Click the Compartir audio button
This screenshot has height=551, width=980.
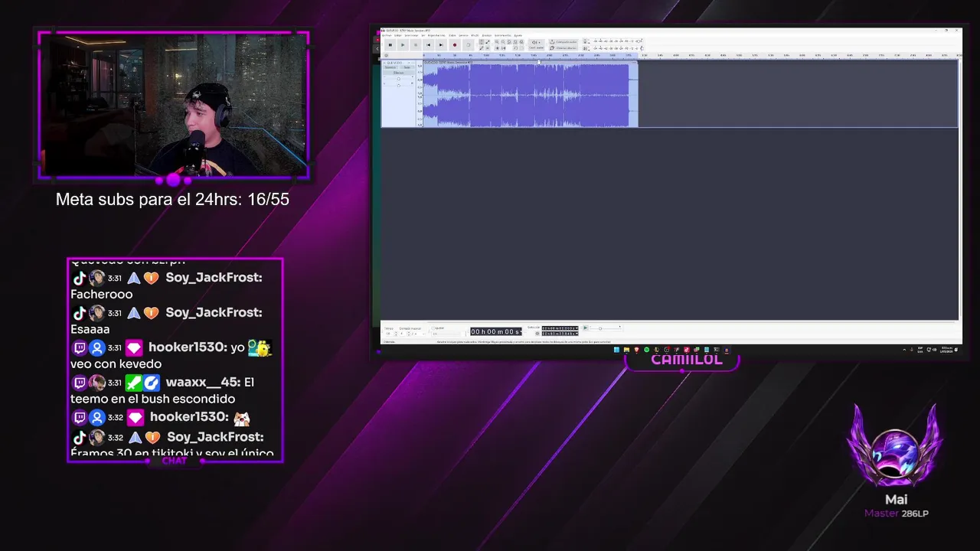tap(563, 42)
